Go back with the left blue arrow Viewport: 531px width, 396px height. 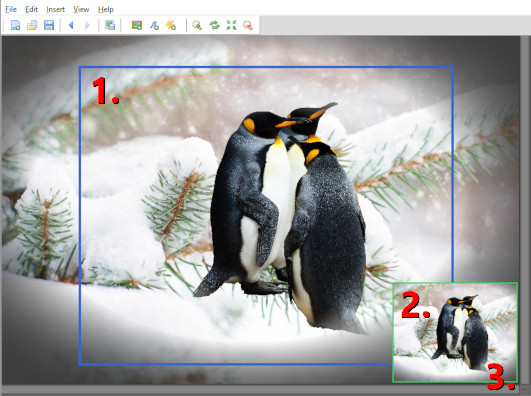(71, 25)
